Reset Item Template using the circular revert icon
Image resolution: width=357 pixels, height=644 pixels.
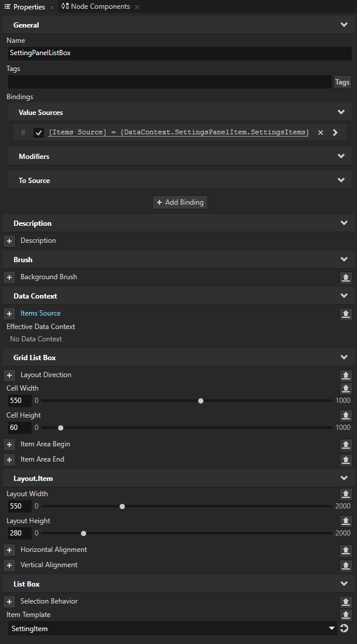click(x=345, y=628)
